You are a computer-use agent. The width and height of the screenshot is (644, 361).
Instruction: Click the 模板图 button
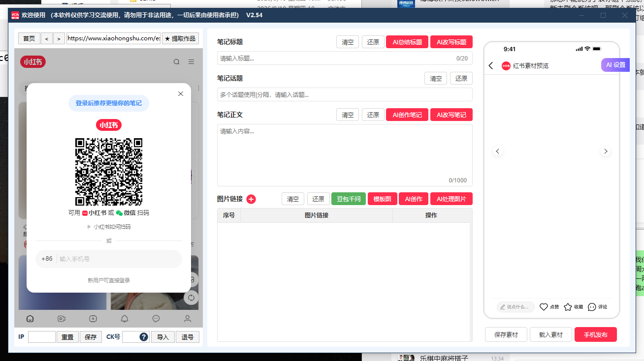[x=382, y=199]
